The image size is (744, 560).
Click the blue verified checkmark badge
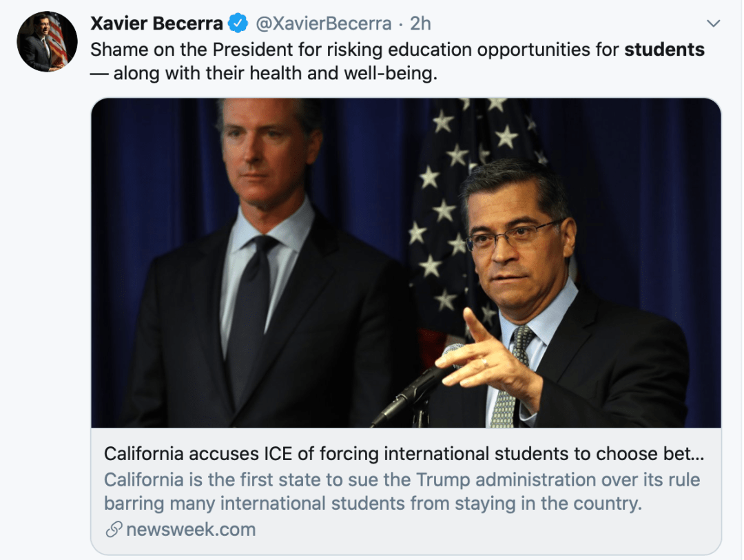point(238,24)
